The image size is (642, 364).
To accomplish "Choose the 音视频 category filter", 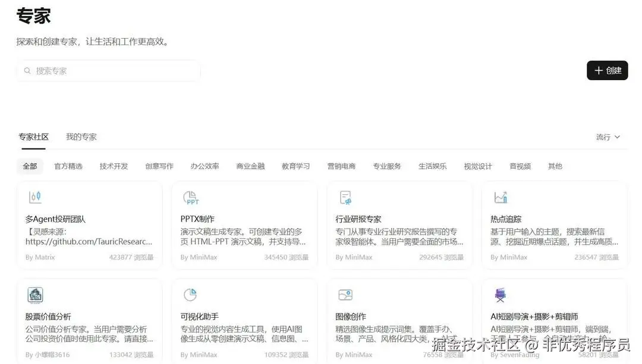I will [x=520, y=166].
